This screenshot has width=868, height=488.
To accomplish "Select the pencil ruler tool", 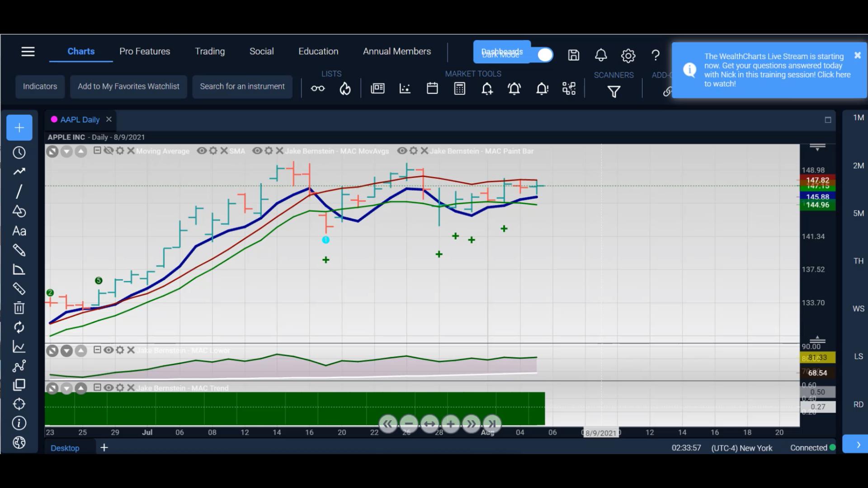I will (19, 250).
